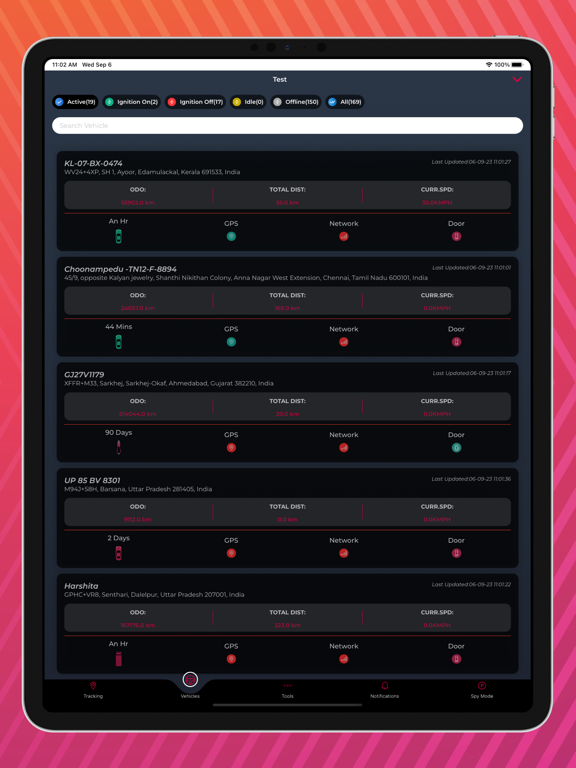
Task: Click the 44 Mins duration label
Action: (119, 327)
